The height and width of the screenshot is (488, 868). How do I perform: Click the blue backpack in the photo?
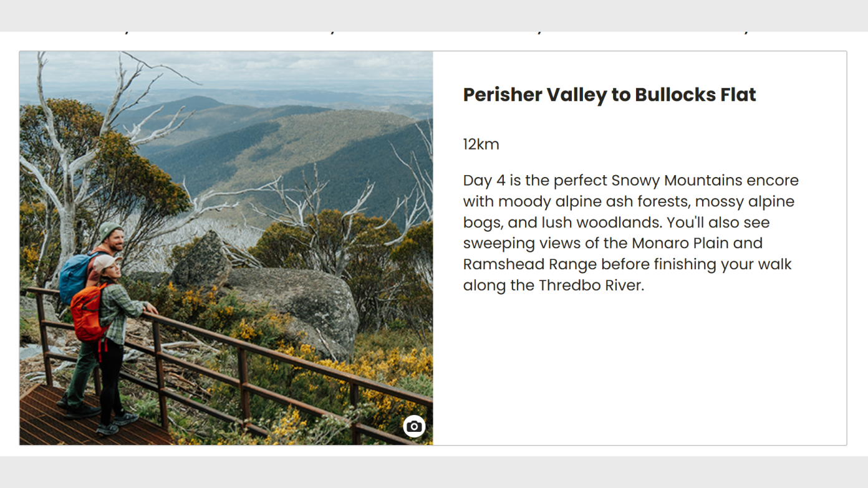[73, 278]
